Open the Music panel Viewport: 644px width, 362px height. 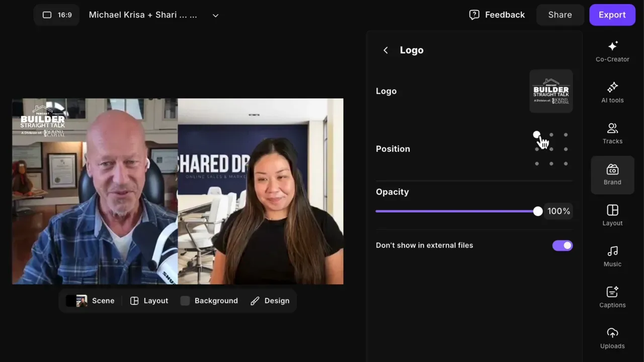tap(612, 256)
